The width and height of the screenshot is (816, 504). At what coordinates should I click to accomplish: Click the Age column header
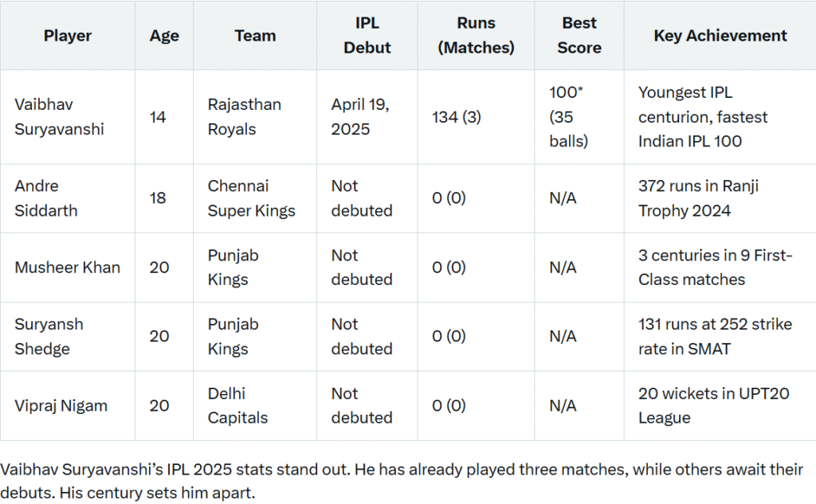(x=164, y=36)
